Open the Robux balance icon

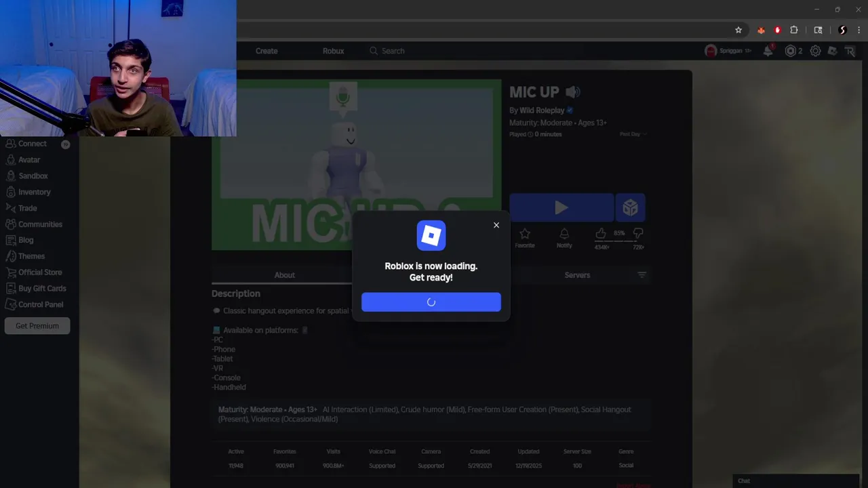click(790, 51)
